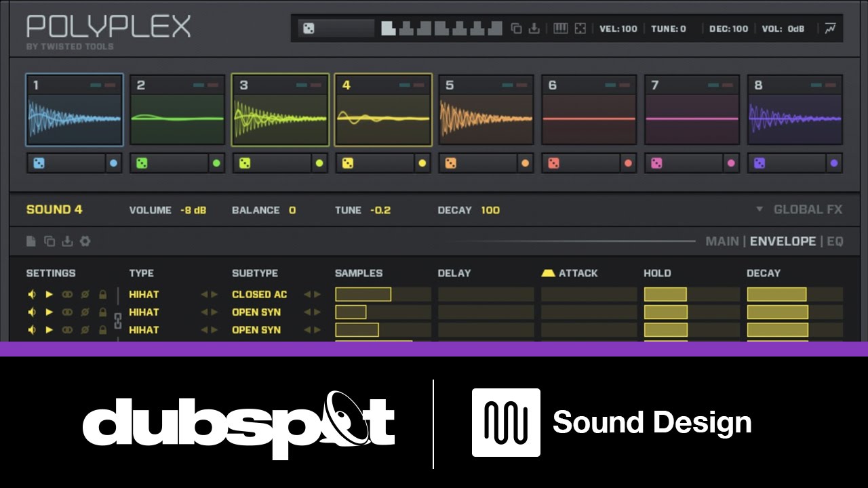This screenshot has height=488, width=868.
Task: Randomize pad 4 with its yellow dice
Action: tap(349, 163)
